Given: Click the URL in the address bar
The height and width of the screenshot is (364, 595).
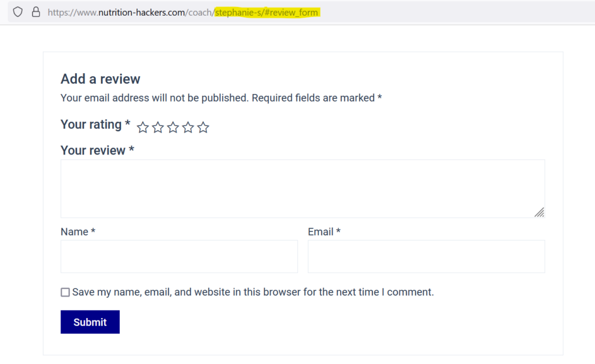Looking at the screenshot, I should click(183, 13).
